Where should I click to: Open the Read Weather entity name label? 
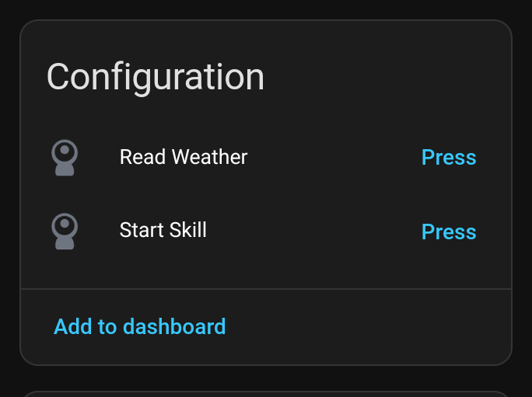[x=184, y=157]
